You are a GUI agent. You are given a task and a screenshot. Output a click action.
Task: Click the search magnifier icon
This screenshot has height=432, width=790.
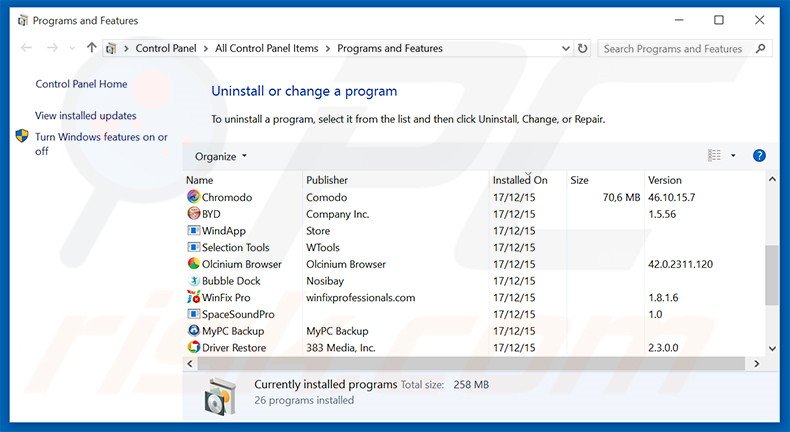coord(761,48)
